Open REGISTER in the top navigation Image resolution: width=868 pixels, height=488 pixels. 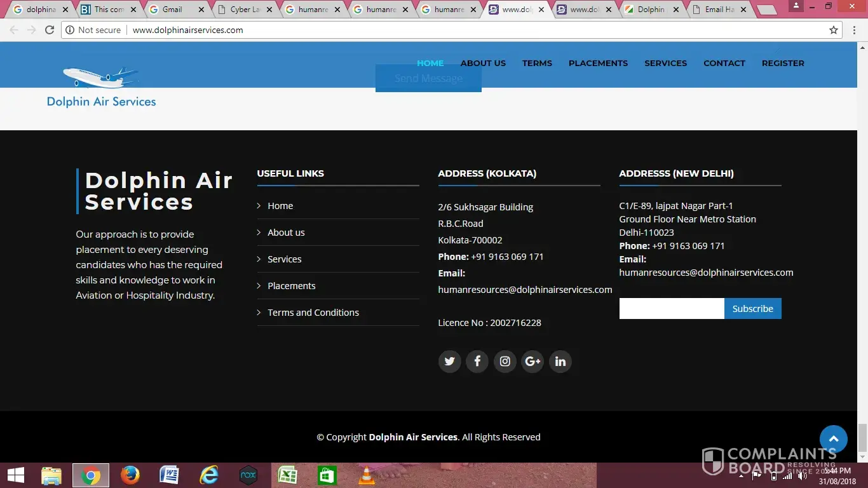[783, 63]
